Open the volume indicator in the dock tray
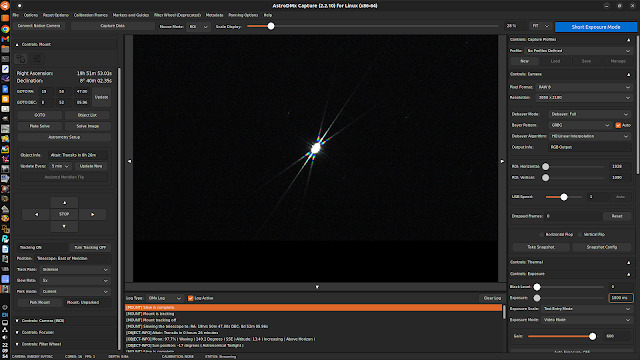640x360 pixels. [x=5, y=337]
